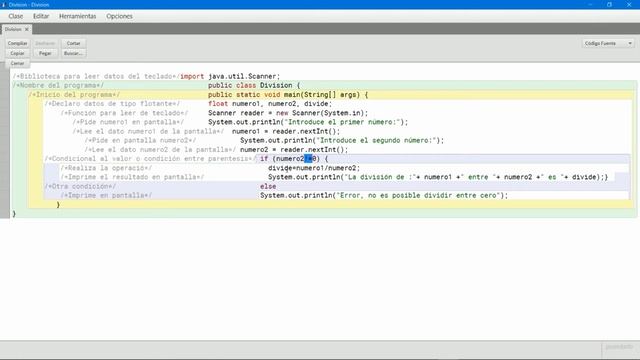This screenshot has height=360, width=640.
Task: Click the 'Imprime en pantalla' comment
Action: pos(106,196)
